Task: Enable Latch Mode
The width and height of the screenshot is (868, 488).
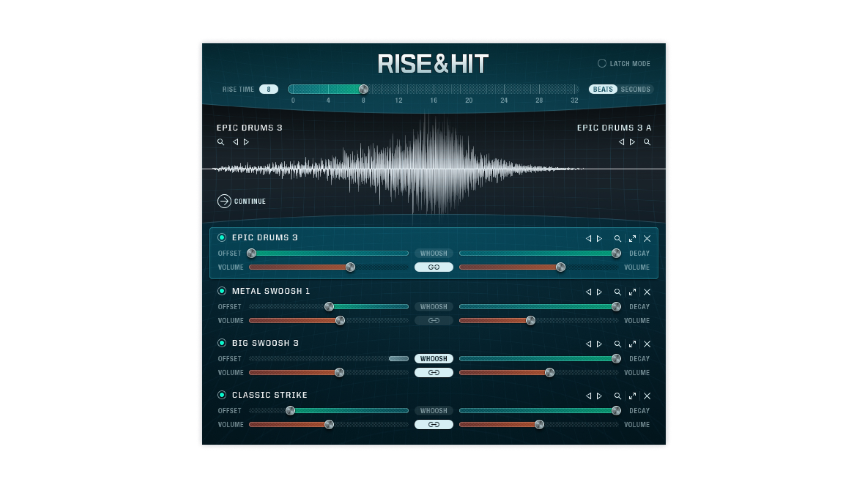Action: click(x=602, y=63)
